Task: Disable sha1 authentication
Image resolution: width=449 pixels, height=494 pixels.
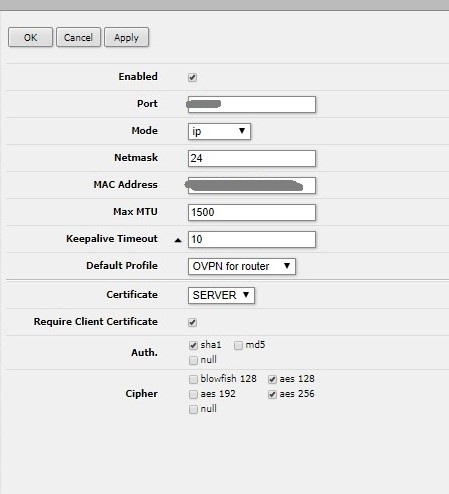Action: coord(193,345)
